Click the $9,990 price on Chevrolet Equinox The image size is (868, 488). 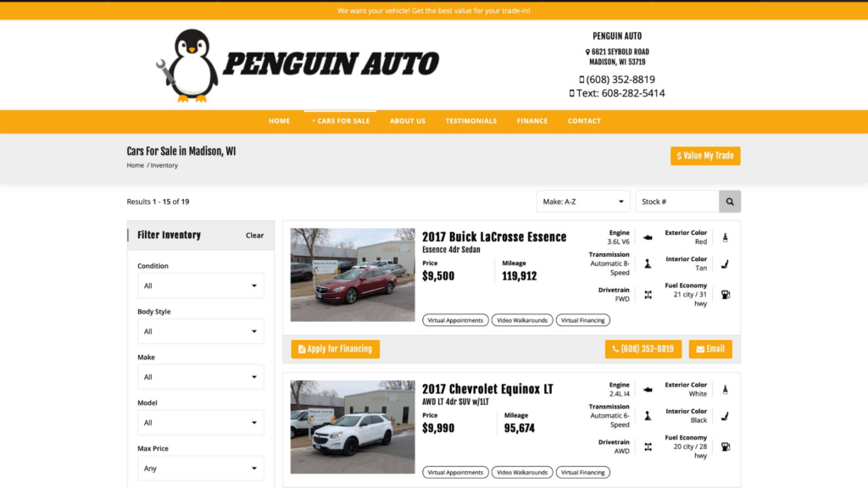pyautogui.click(x=438, y=428)
